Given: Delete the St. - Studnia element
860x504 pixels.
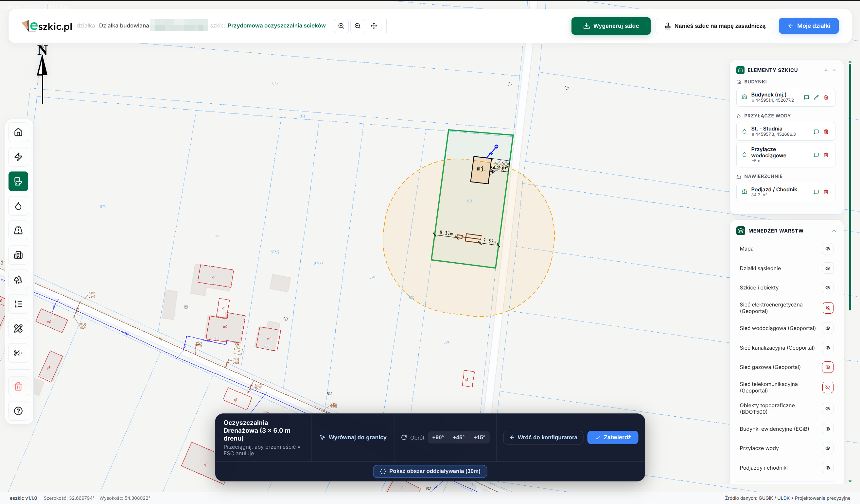Looking at the screenshot, I should point(826,132).
